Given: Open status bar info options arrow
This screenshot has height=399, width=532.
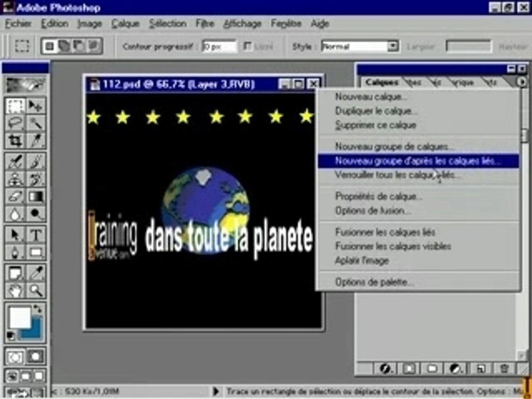Looking at the screenshot, I should [x=216, y=391].
